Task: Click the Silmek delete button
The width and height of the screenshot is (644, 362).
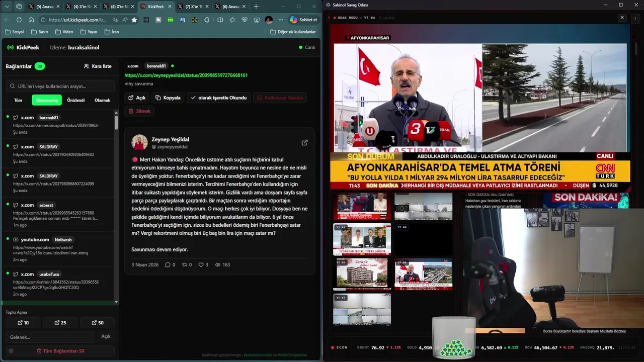Action: pos(139,111)
